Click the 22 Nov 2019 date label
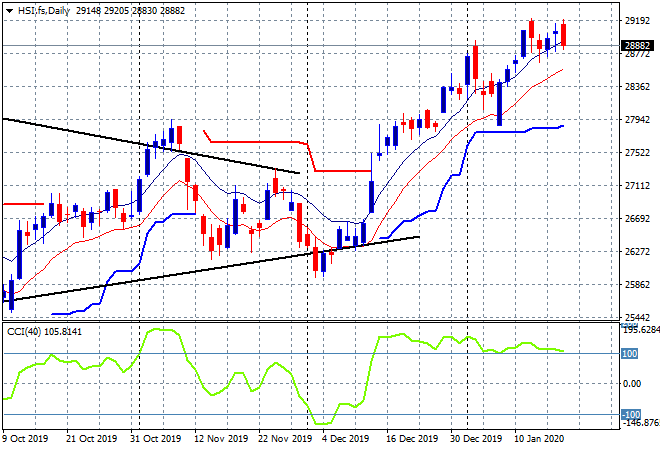The height and width of the screenshot is (450, 660). (x=285, y=439)
